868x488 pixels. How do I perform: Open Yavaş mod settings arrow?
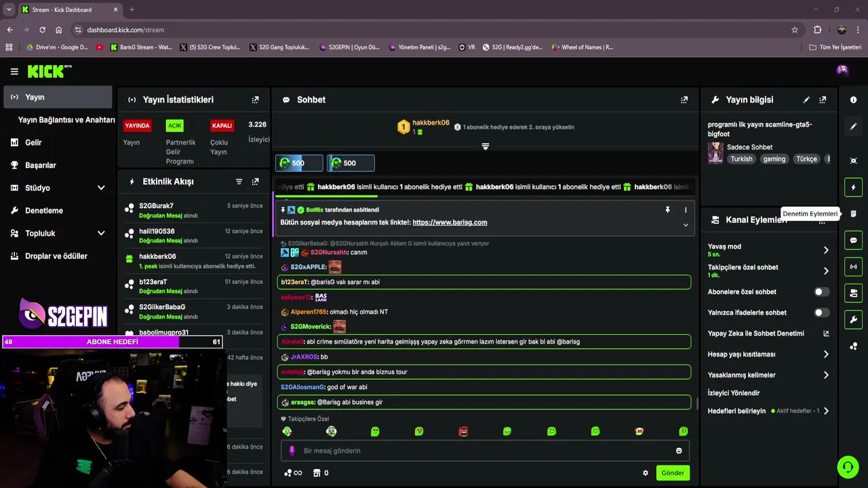click(826, 250)
